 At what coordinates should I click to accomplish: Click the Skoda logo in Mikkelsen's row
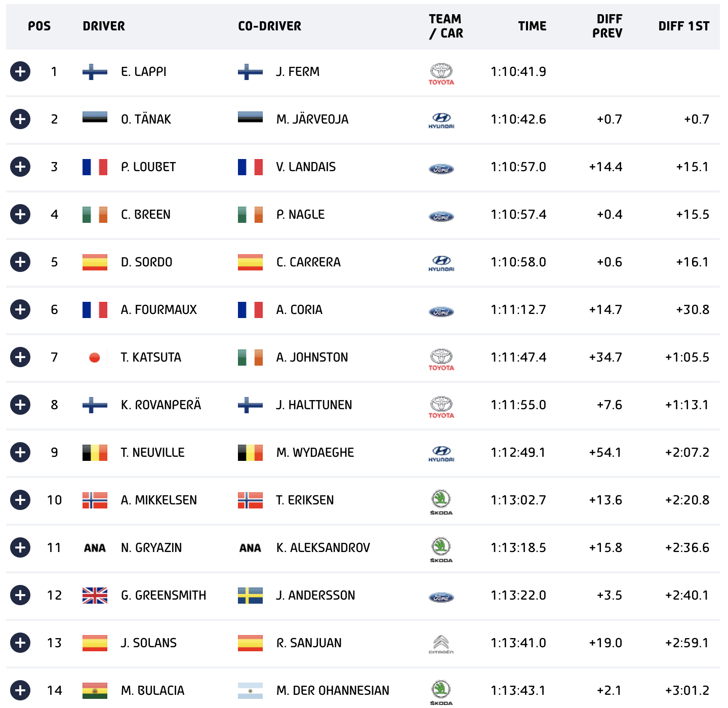441,502
